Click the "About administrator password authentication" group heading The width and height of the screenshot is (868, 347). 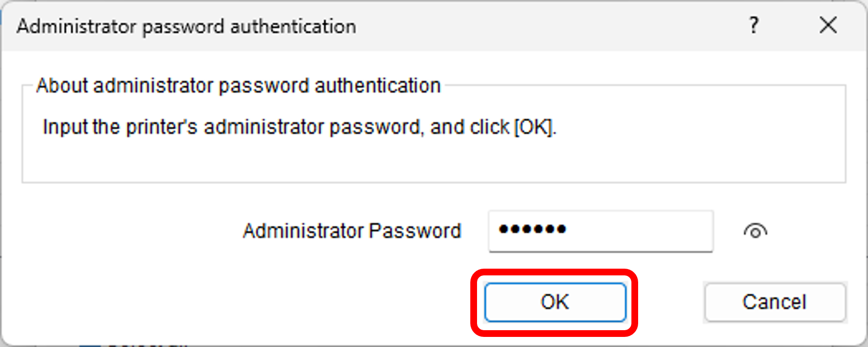238,86
